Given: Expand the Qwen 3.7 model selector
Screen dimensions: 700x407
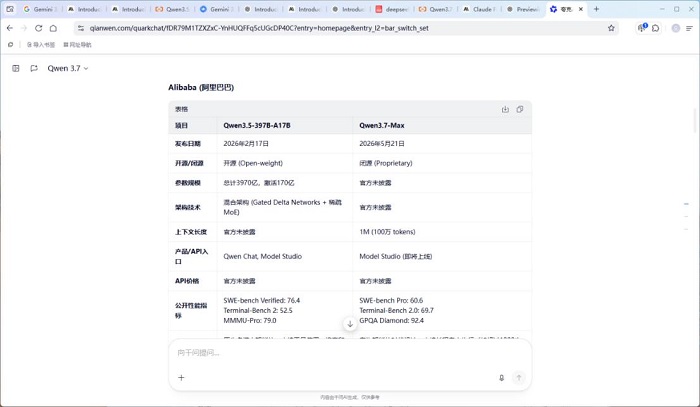Looking at the screenshot, I should pos(68,68).
